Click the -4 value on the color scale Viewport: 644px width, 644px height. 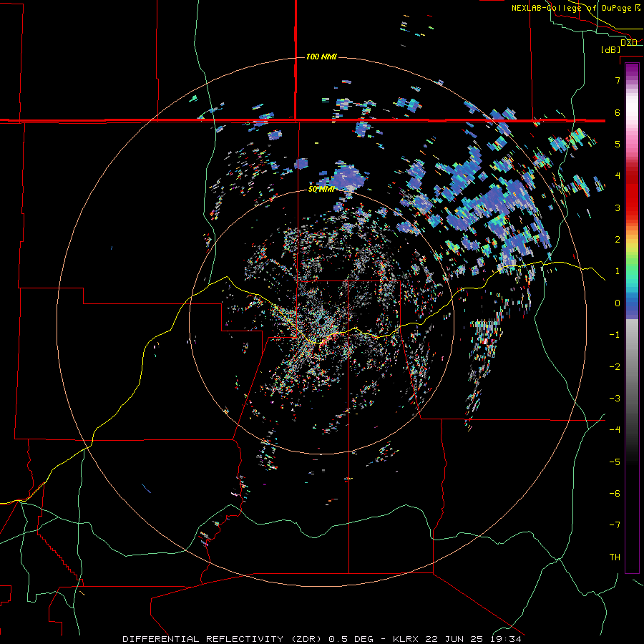pyautogui.click(x=615, y=429)
